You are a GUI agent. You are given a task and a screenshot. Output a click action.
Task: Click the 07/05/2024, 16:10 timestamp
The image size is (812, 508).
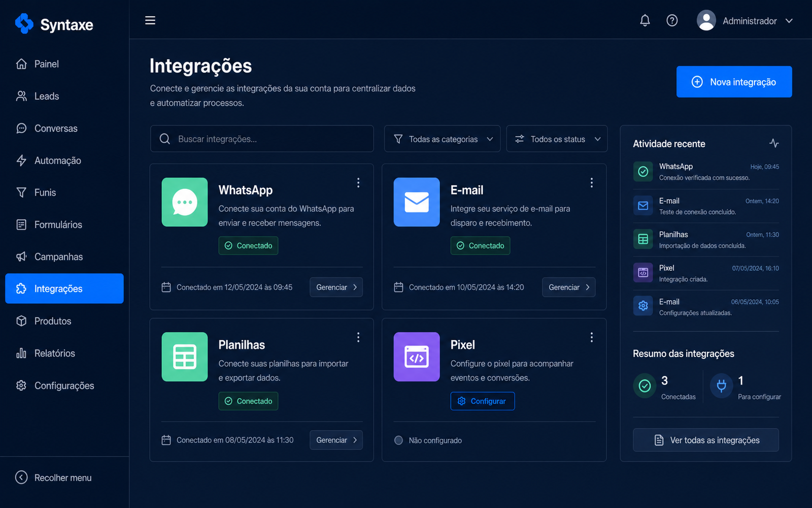pyautogui.click(x=755, y=268)
